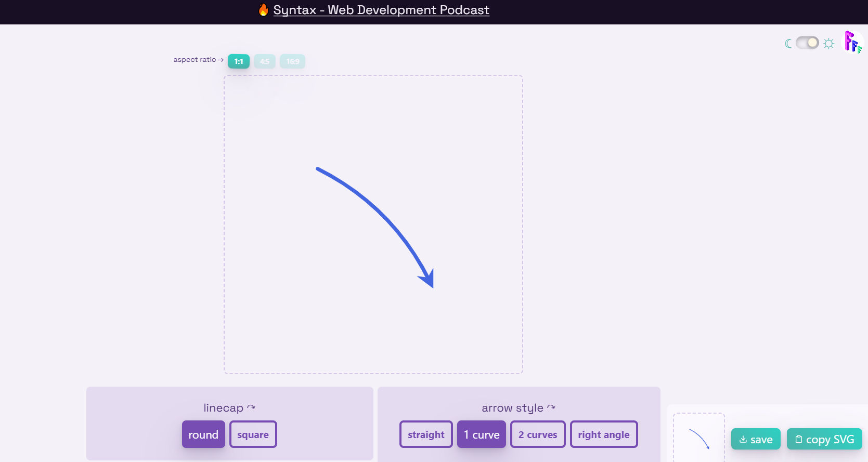This screenshot has width=868, height=462.
Task: Select the 1:1 aspect ratio
Action: click(x=239, y=61)
